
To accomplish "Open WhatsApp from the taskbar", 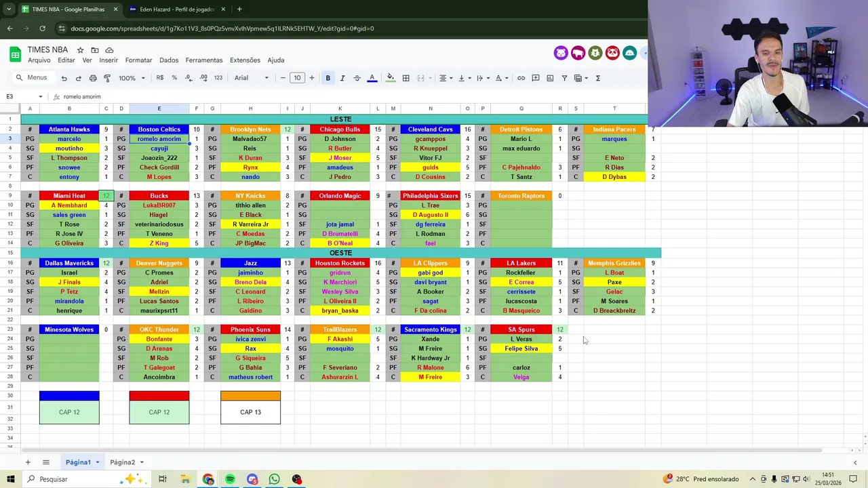I will coord(274,479).
